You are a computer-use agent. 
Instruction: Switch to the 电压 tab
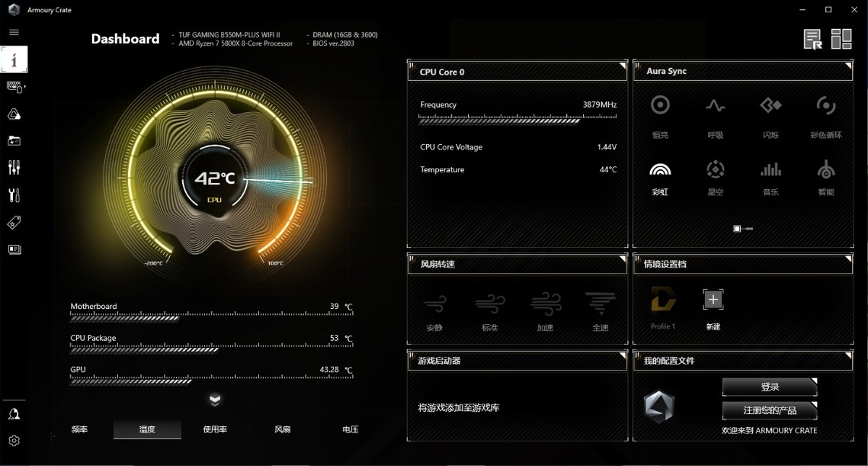click(x=350, y=429)
